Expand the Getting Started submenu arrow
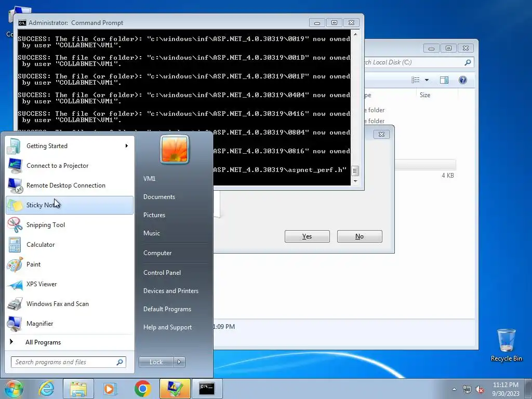This screenshot has width=532, height=399. [x=127, y=146]
